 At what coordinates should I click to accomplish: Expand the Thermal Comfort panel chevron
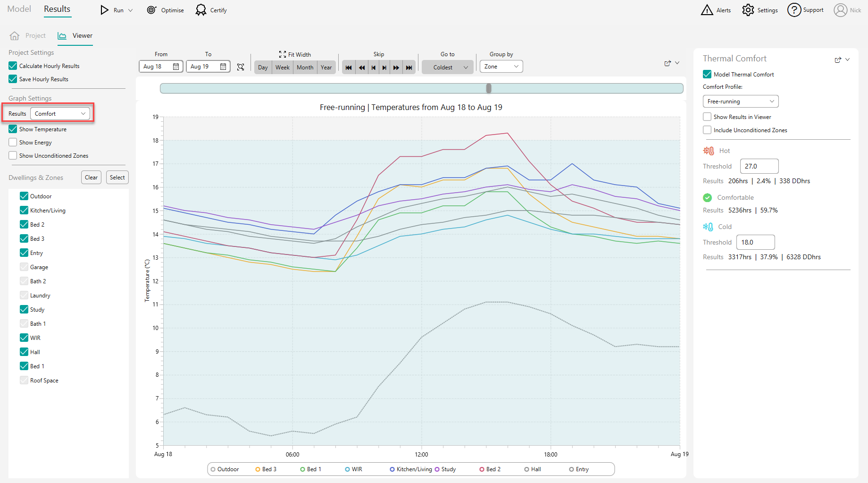848,59
